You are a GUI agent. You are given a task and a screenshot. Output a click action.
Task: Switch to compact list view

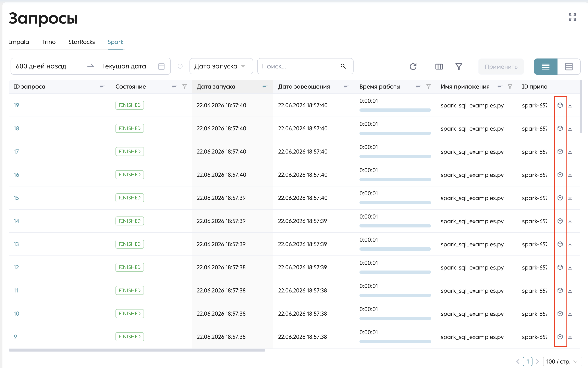(545, 66)
